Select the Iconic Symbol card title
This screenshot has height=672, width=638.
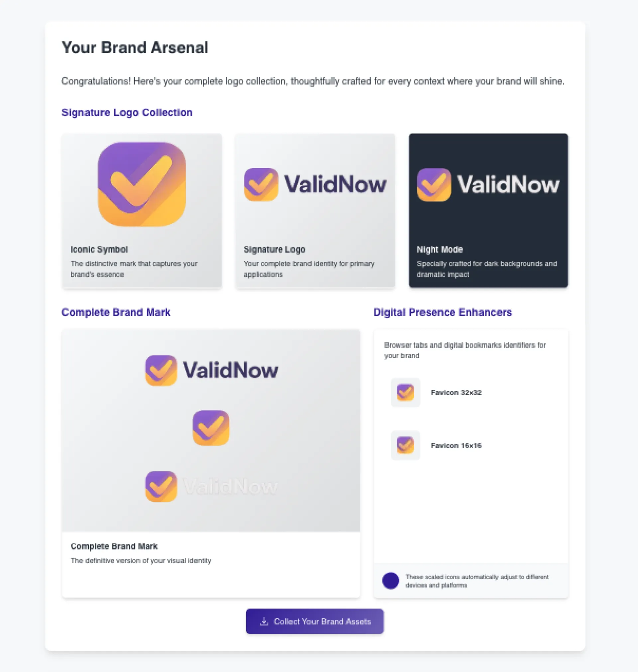(x=99, y=249)
